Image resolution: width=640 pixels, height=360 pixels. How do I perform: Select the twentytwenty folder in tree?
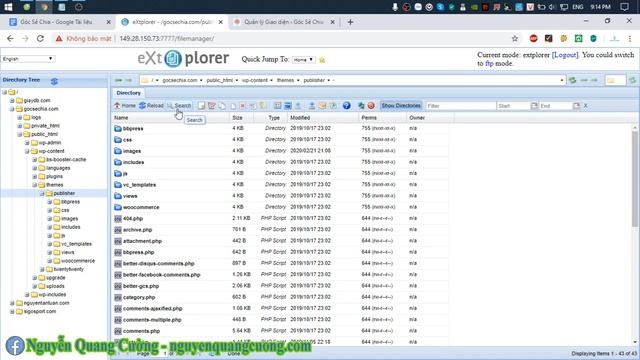68,269
